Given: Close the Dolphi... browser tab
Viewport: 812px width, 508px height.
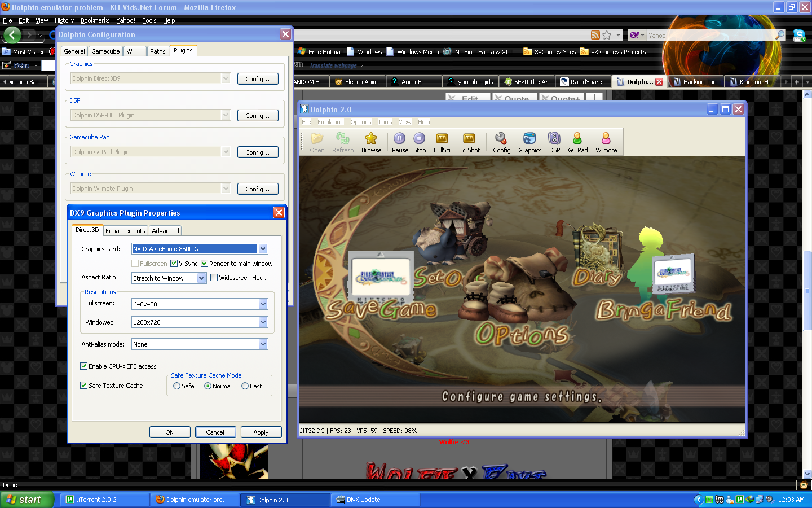Looking at the screenshot, I should (x=659, y=82).
